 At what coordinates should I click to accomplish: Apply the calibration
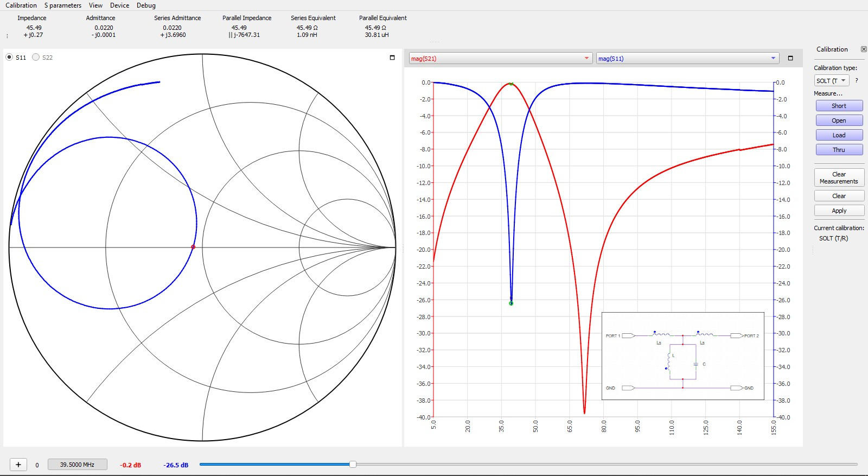(839, 211)
